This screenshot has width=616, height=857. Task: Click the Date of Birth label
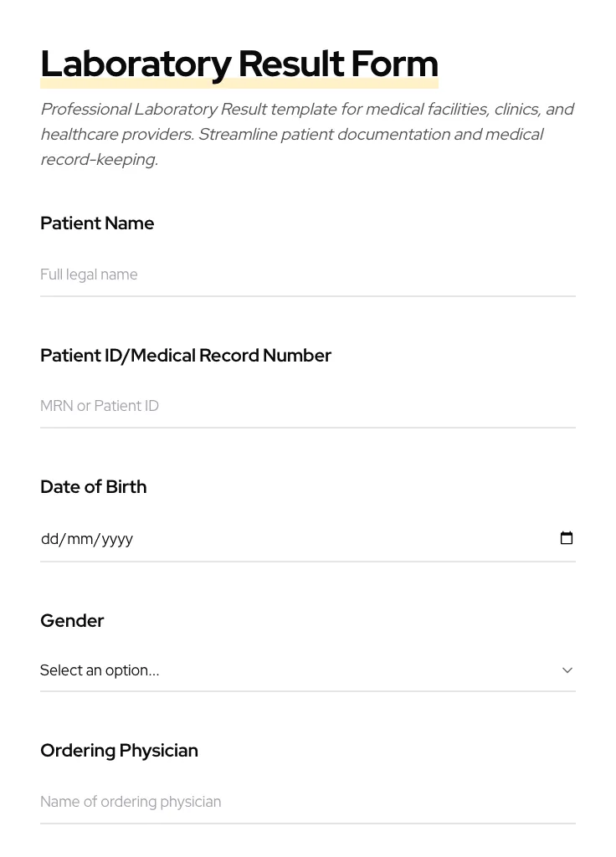tap(93, 487)
